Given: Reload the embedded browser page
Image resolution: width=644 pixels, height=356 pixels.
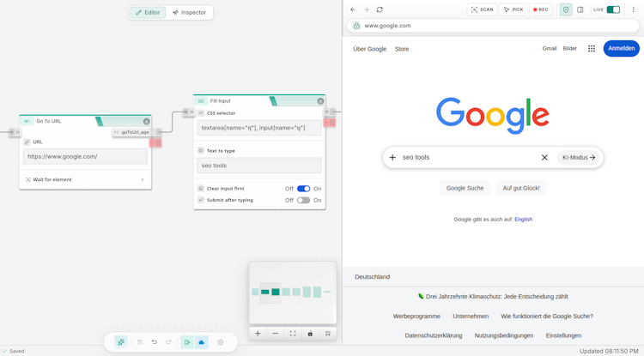Looking at the screenshot, I should click(380, 9).
